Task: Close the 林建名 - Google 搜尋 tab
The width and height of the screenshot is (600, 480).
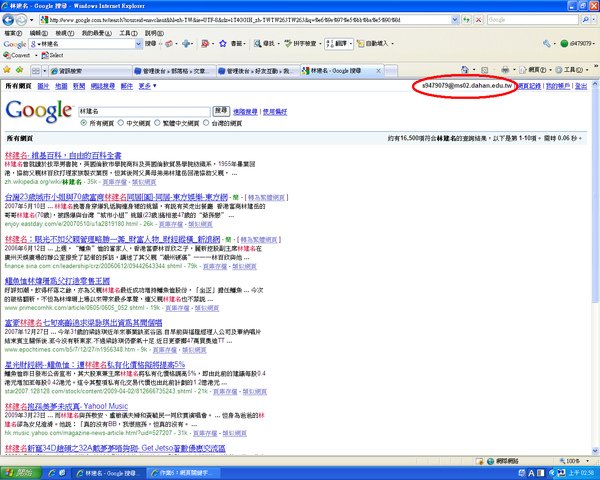Action: 378,70
